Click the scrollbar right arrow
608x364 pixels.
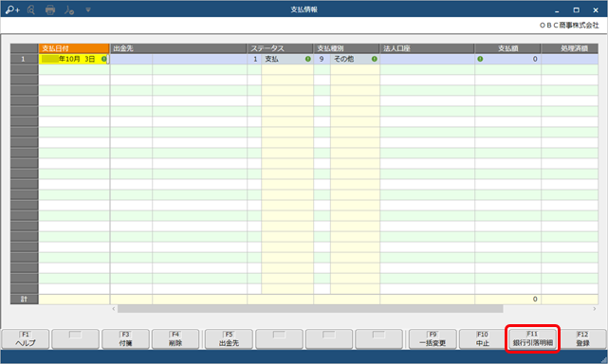pyautogui.click(x=595, y=309)
